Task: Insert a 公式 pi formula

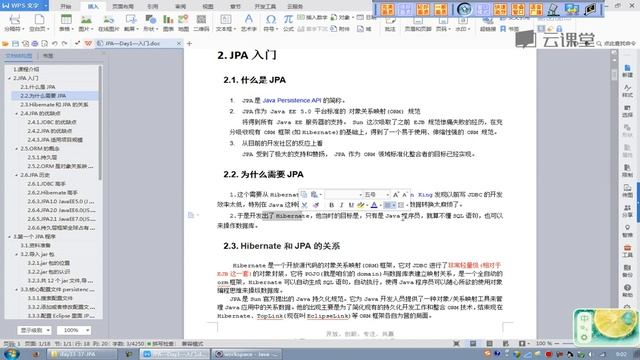Action: (288, 23)
